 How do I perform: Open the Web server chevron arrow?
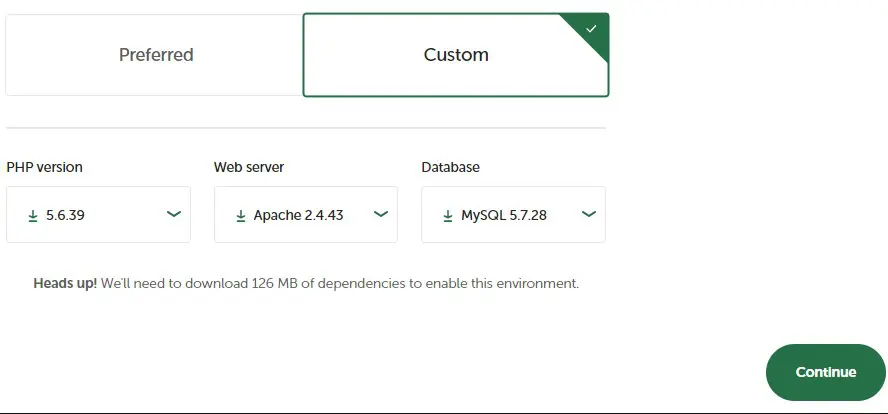coord(380,214)
